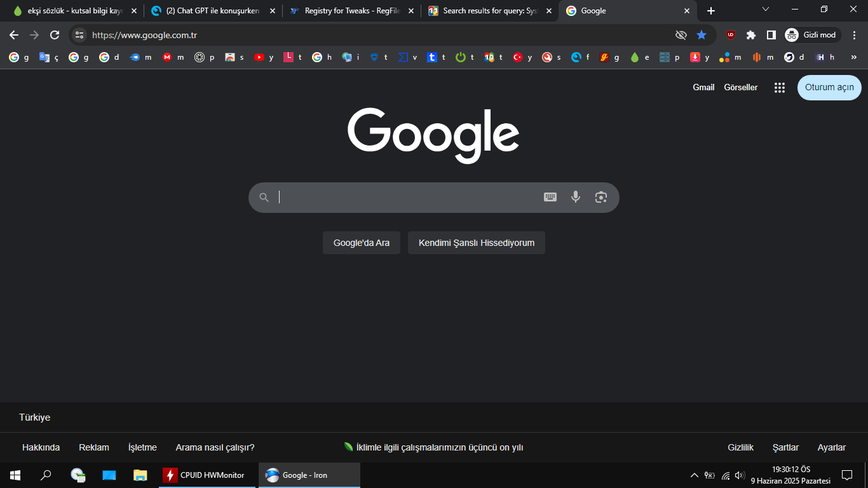This screenshot has height=488, width=868.
Task: Switch to the Search results for query tab
Action: 491,11
